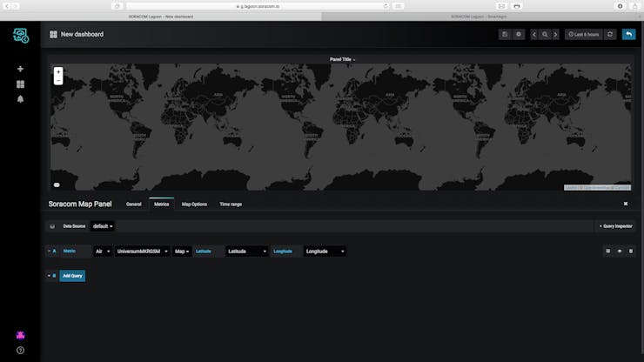
Task: Open the Last 6 hours time picker
Action: pyautogui.click(x=582, y=34)
